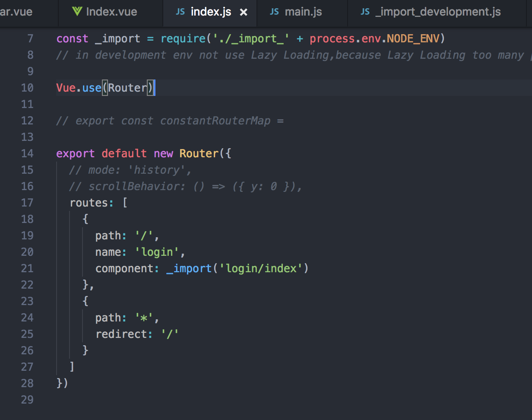
Task: Click the JS icon on the main.js tab
Action: coord(274,12)
